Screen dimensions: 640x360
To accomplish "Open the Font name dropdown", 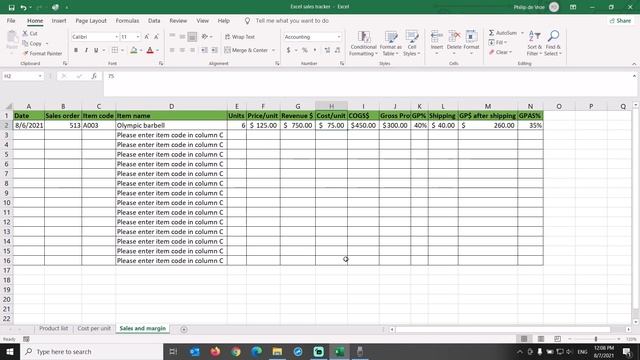I will (116, 37).
